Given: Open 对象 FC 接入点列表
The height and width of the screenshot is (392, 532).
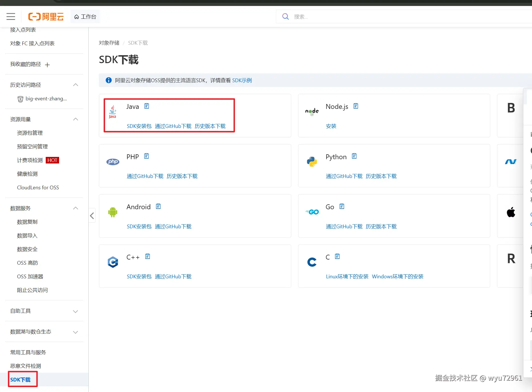Looking at the screenshot, I should pyautogui.click(x=32, y=43).
